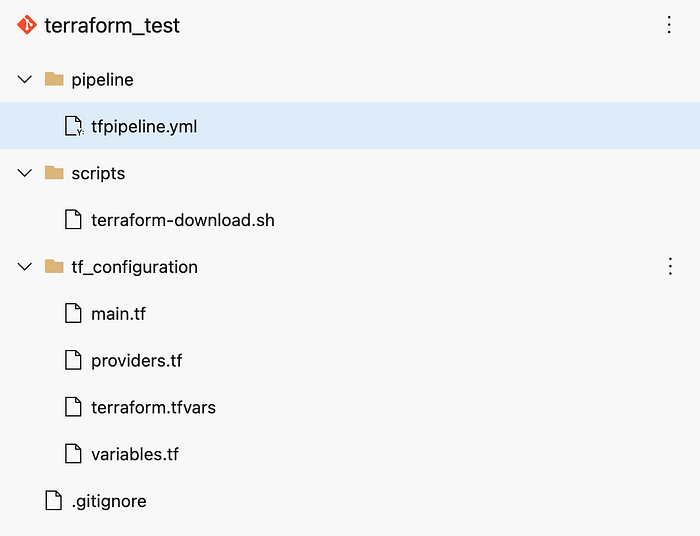Click the tf_configuration folder icon
The image size is (700, 536).
(x=54, y=267)
